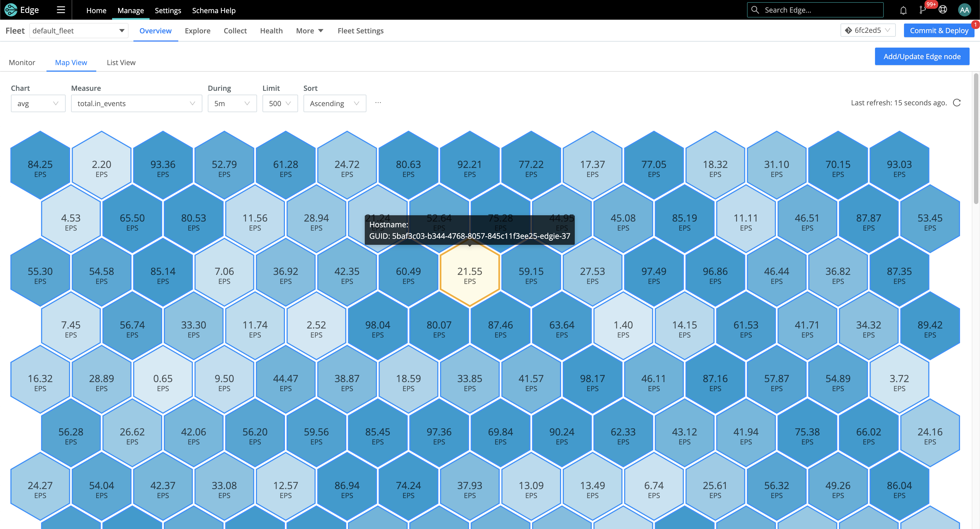
Task: Click the refresh icon beside Last refresh
Action: (957, 103)
